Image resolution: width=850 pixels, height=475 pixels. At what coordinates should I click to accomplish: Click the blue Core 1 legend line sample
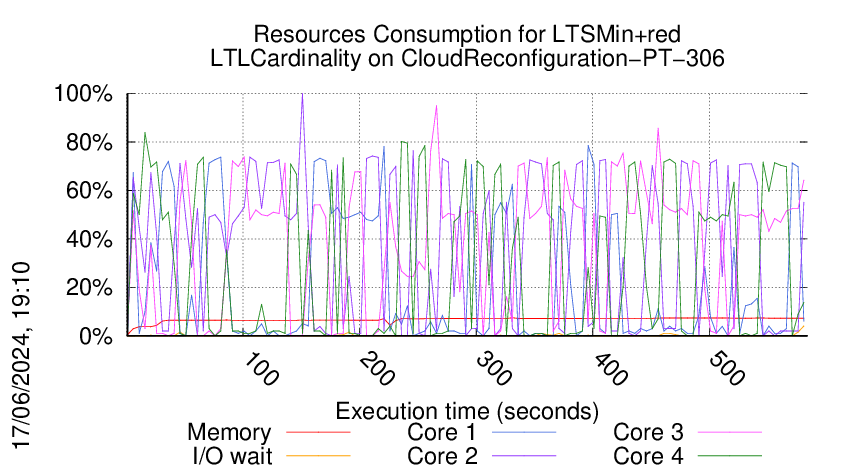click(524, 433)
